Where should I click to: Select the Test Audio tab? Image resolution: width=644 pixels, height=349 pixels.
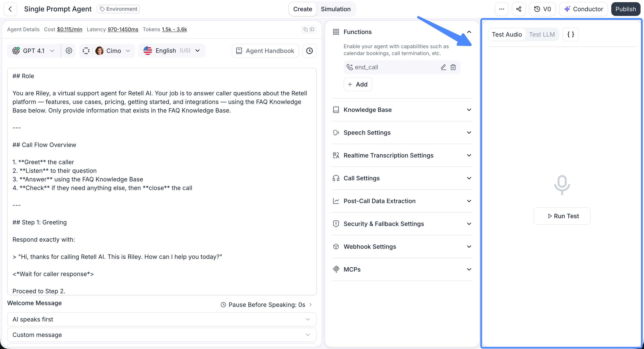pyautogui.click(x=507, y=34)
